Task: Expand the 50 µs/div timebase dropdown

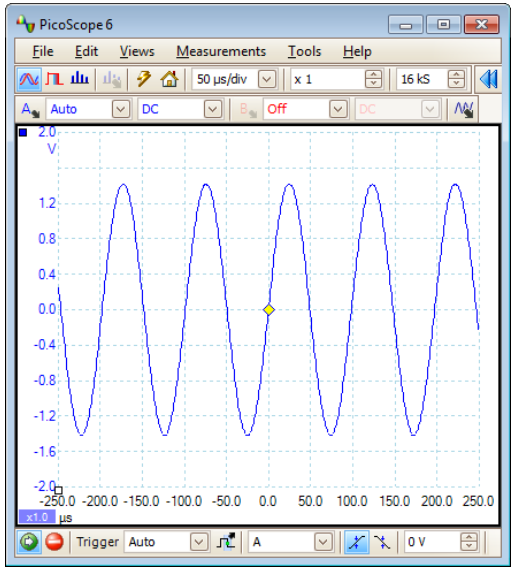Action: click(x=267, y=79)
